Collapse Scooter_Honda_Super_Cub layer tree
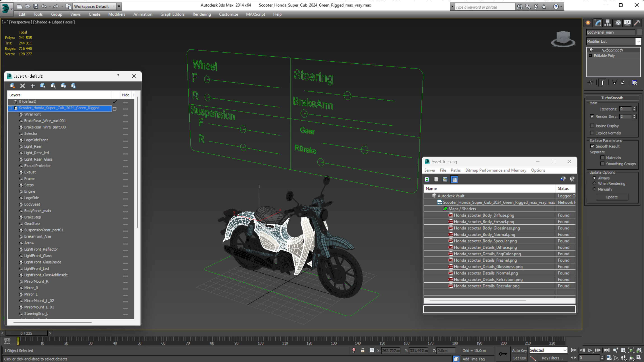This screenshot has width=644, height=362. click(x=10, y=108)
